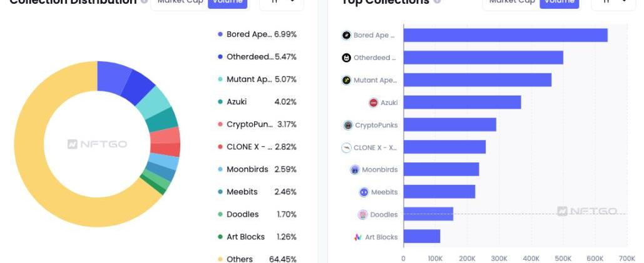Click the Otherdeed collection logo icon

click(346, 58)
